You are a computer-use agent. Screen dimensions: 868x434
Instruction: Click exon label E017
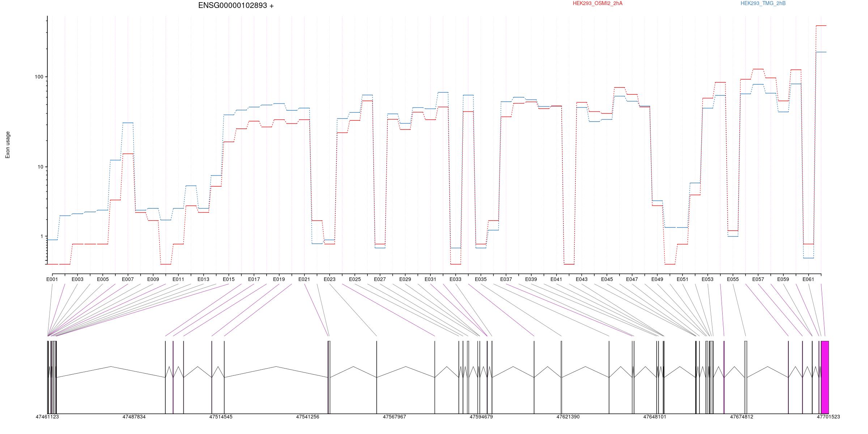pyautogui.click(x=254, y=279)
